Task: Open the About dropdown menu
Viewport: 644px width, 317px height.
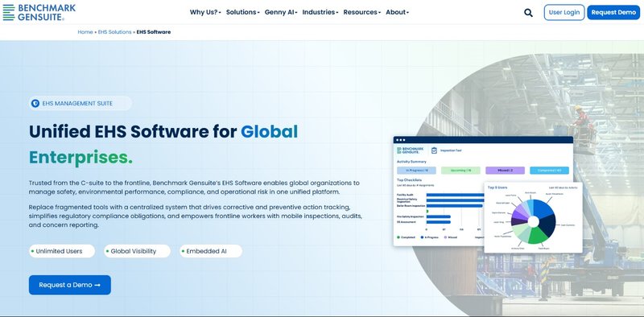Action: tap(397, 12)
